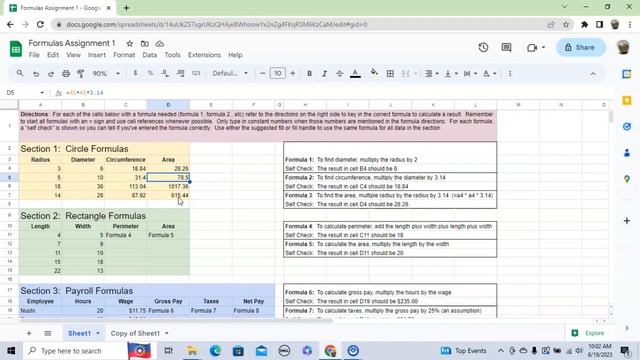Get add-ons with the plus icon
The image size is (640, 360).
coord(627,221)
